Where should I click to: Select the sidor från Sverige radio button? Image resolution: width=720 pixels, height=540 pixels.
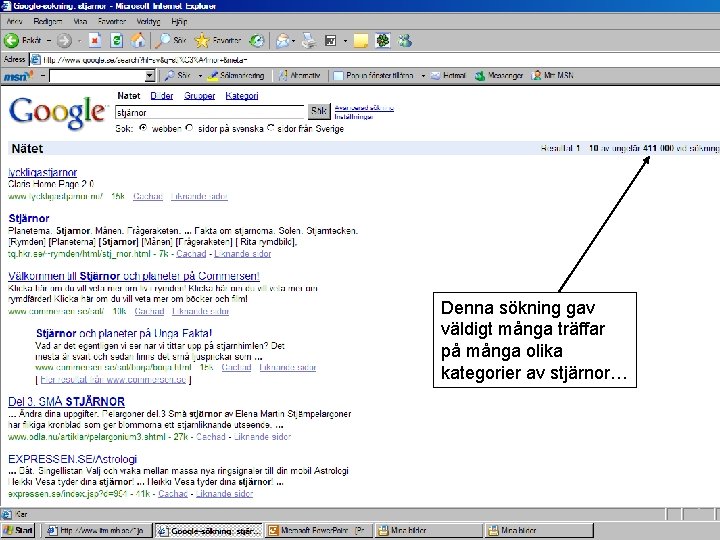click(x=270, y=128)
